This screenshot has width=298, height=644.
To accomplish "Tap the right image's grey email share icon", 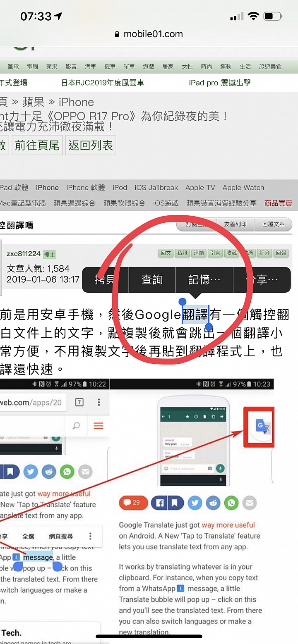I will tap(249, 503).
